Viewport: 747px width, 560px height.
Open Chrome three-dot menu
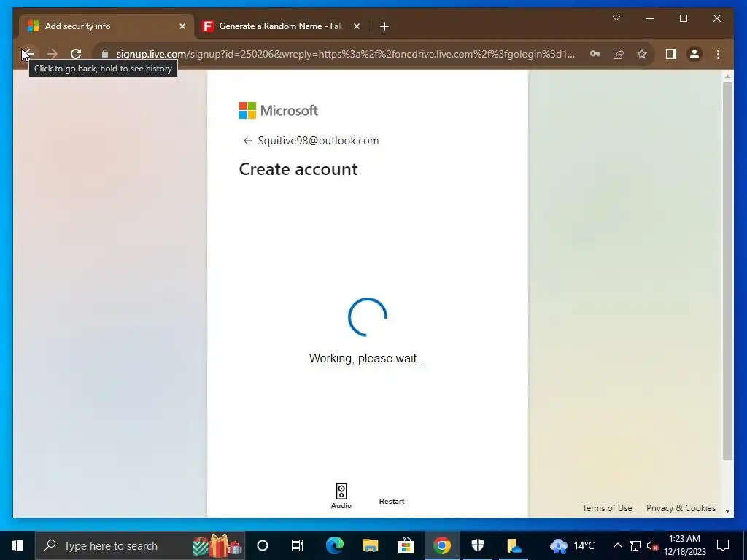[718, 54]
